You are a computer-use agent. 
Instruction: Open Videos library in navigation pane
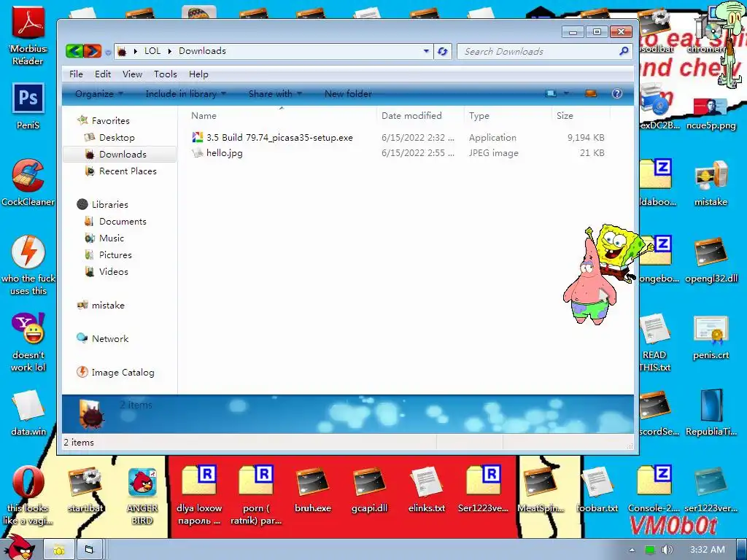click(113, 271)
